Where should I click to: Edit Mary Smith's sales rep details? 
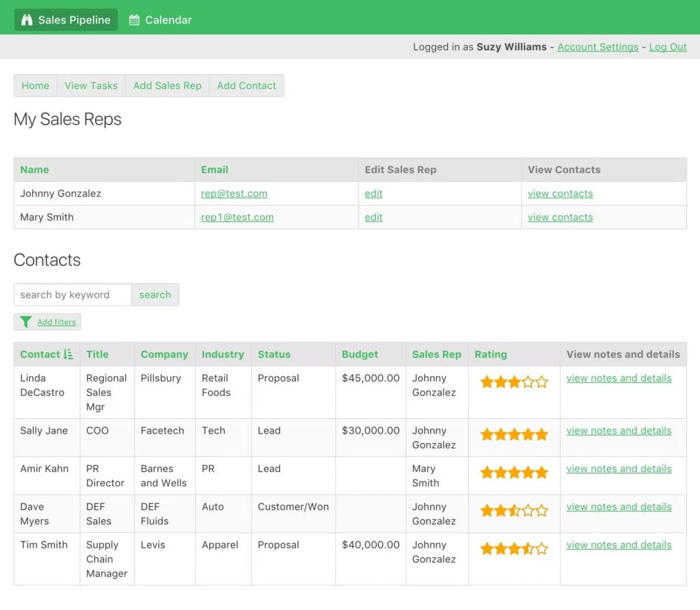point(373,217)
